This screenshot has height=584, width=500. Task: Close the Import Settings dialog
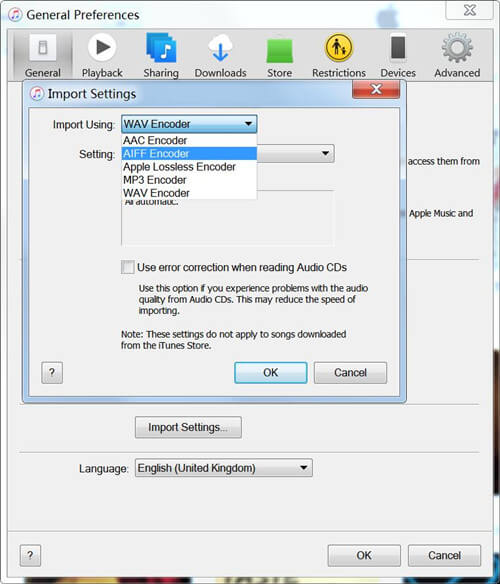tap(376, 89)
